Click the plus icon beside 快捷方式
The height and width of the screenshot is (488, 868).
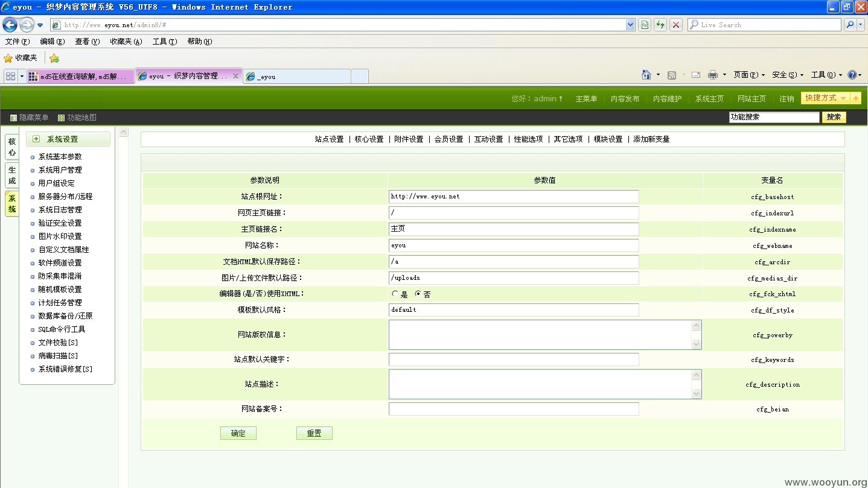tap(856, 98)
